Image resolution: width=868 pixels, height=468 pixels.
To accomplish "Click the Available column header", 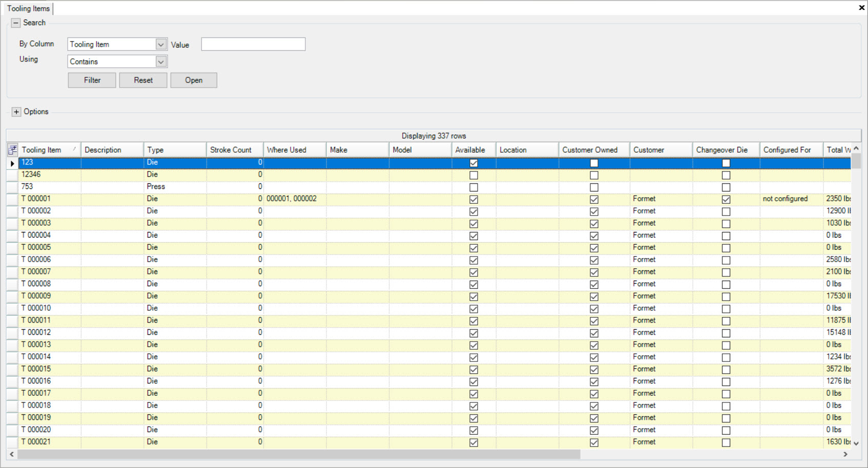I will click(x=474, y=150).
